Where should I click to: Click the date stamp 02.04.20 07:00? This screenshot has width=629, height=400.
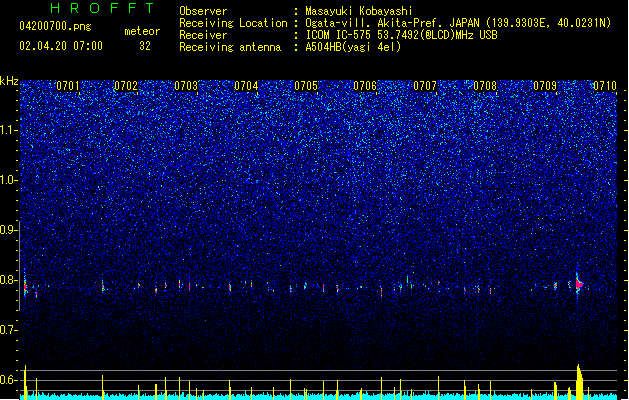point(61,46)
